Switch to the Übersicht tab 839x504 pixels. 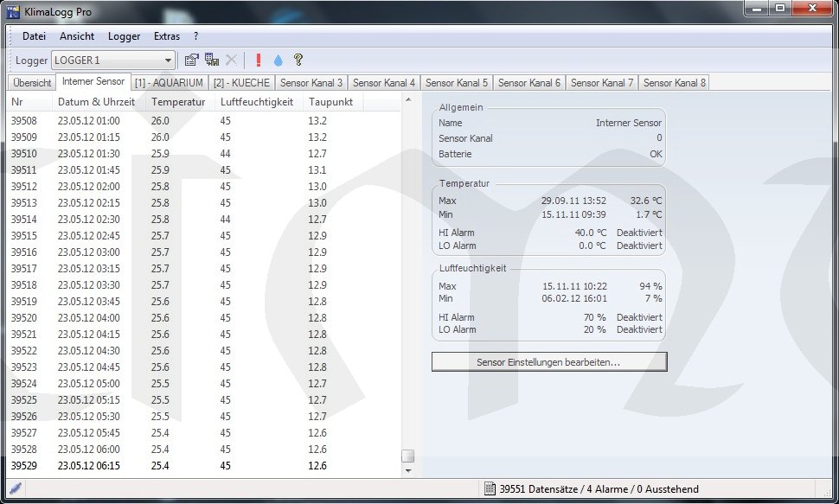coord(32,83)
